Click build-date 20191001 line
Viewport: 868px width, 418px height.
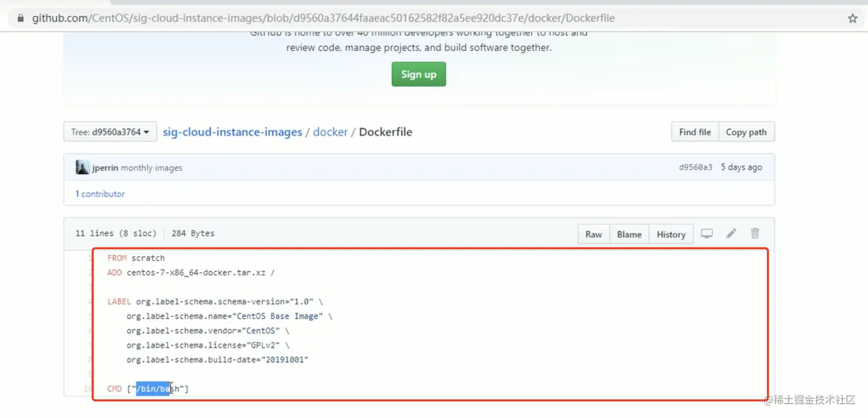pyautogui.click(x=218, y=360)
